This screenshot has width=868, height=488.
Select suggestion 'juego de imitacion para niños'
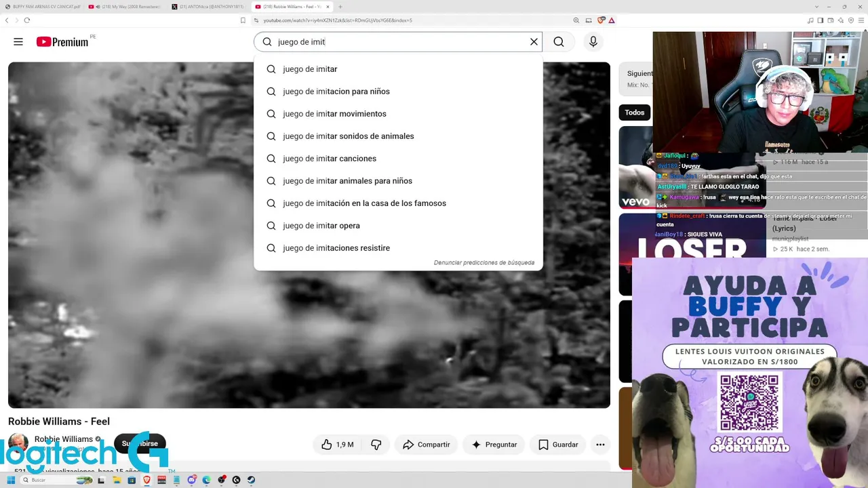pyautogui.click(x=398, y=91)
